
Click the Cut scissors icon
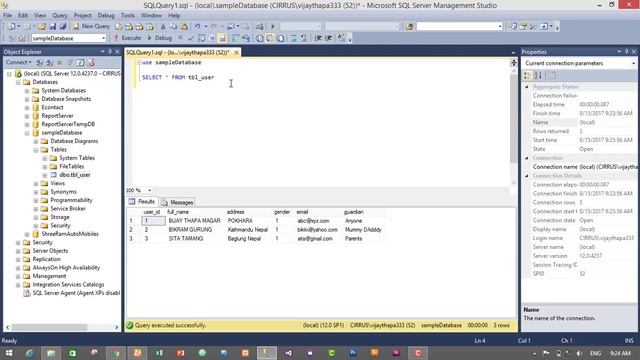(x=162, y=27)
